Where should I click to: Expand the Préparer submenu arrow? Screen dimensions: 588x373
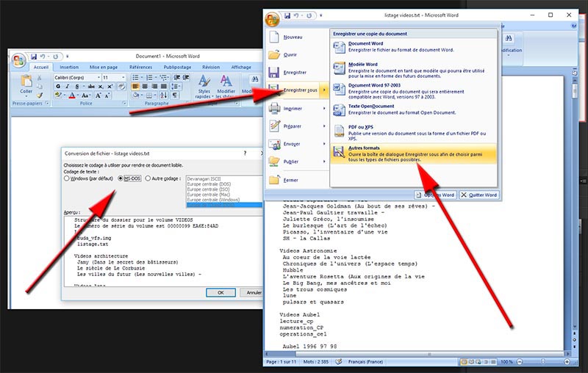coord(324,126)
